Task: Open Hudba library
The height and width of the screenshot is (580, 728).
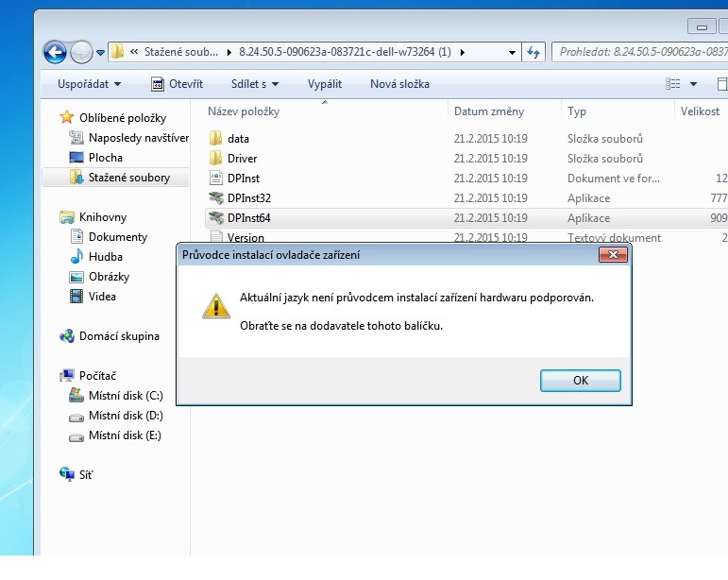Action: pyautogui.click(x=106, y=257)
